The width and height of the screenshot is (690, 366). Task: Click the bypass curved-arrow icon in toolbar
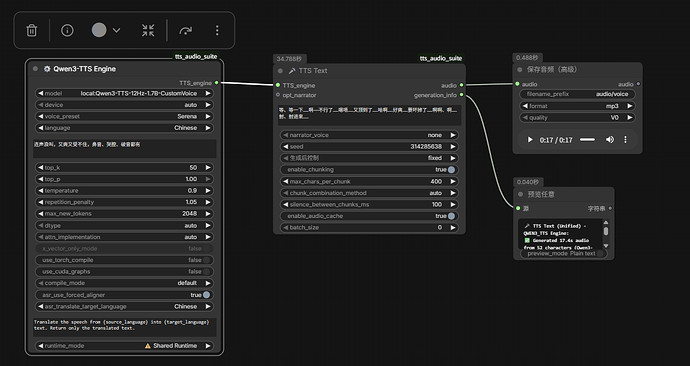(x=186, y=30)
